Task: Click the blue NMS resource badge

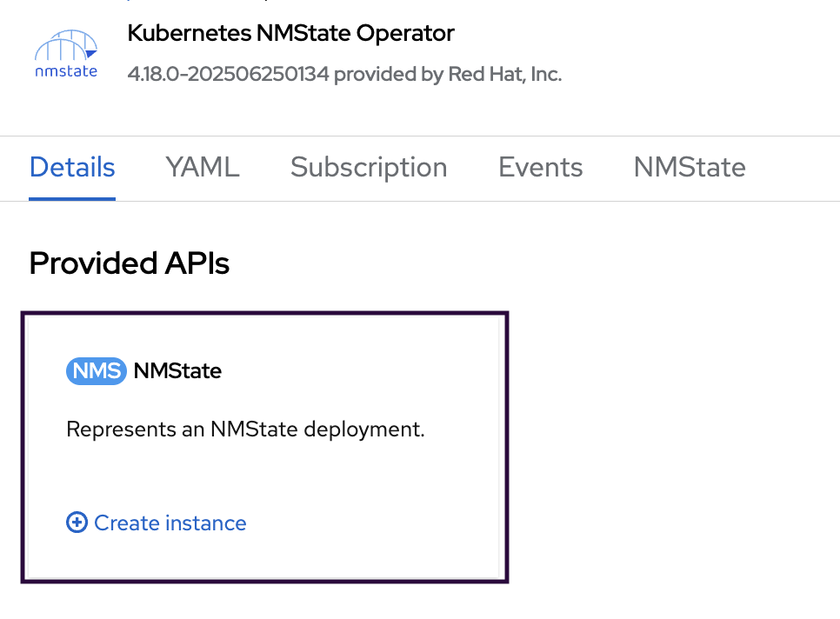Action: 96,371
